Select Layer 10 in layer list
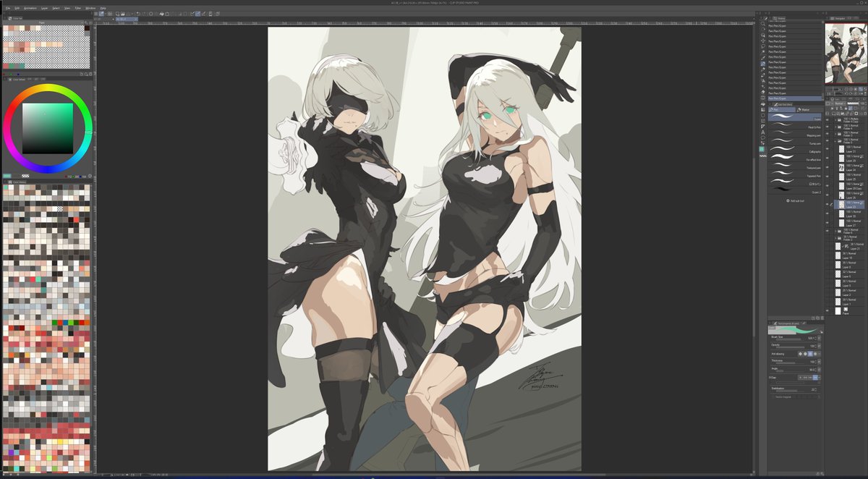 (851, 255)
